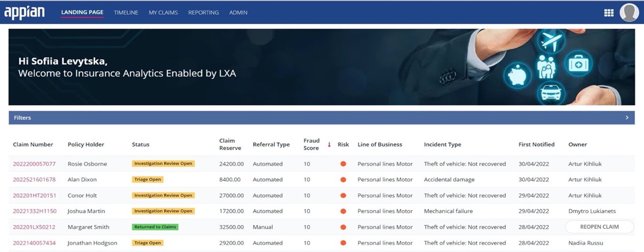This screenshot has width=644, height=252.
Task: Open the Admin tab
Action: point(238,13)
